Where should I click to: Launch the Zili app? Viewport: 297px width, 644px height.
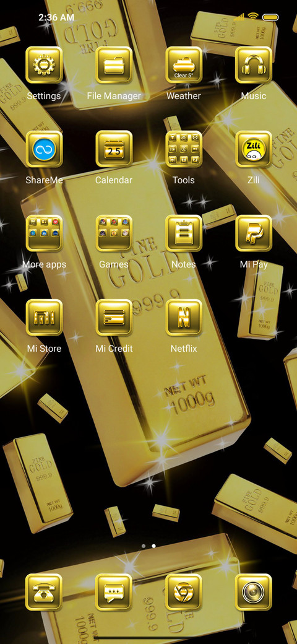pos(254,149)
